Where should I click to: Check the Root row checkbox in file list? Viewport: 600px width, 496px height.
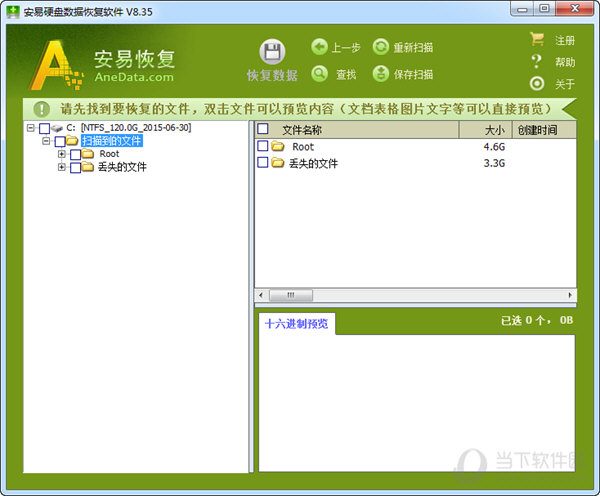tap(262, 146)
